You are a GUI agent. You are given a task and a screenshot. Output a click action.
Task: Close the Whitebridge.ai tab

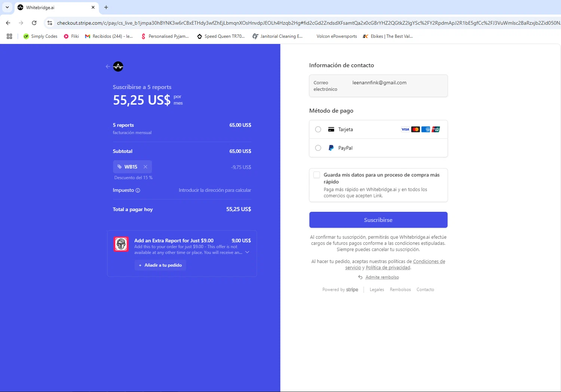point(93,7)
